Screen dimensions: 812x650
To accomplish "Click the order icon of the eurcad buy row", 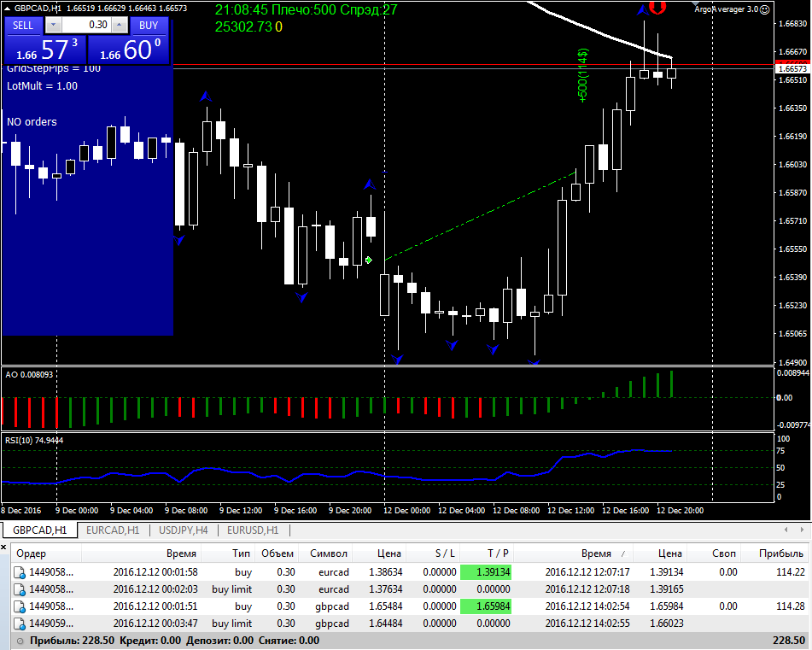I will click(20, 573).
